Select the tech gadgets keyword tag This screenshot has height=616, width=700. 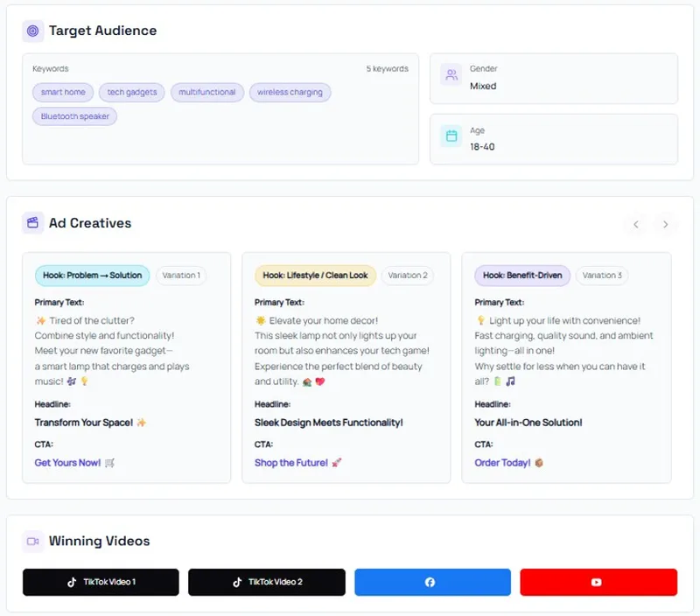click(132, 93)
